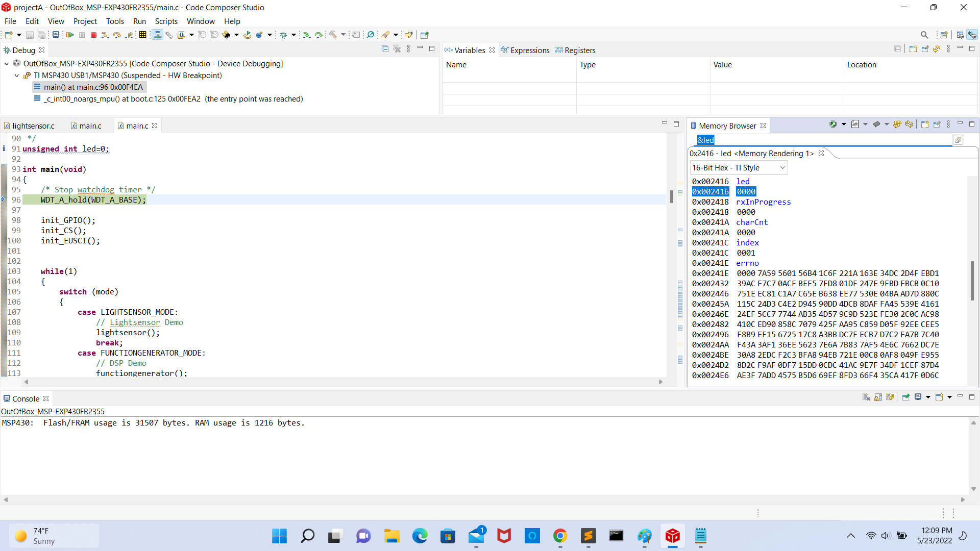Open Code Composer Studio icon in taskbar
This screenshot has height=551, width=980.
(672, 536)
